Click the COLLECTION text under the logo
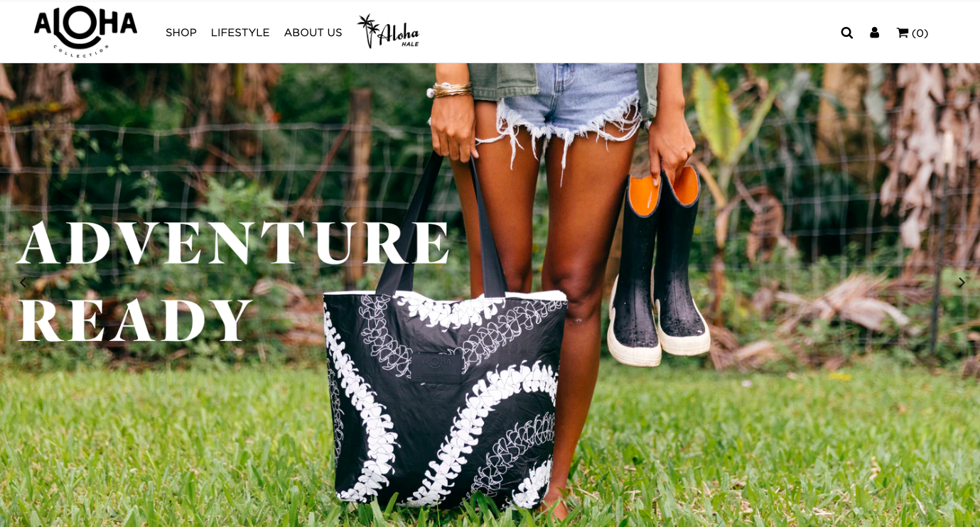The height and width of the screenshot is (527, 980). click(x=81, y=51)
